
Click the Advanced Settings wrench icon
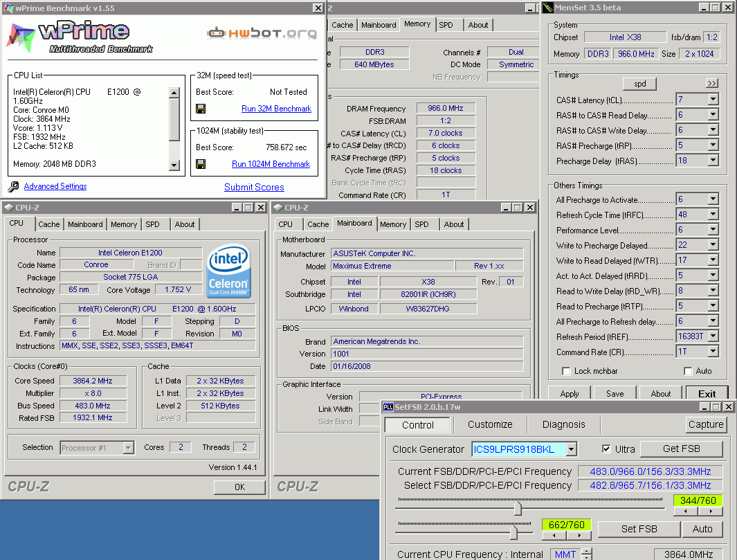[13, 187]
